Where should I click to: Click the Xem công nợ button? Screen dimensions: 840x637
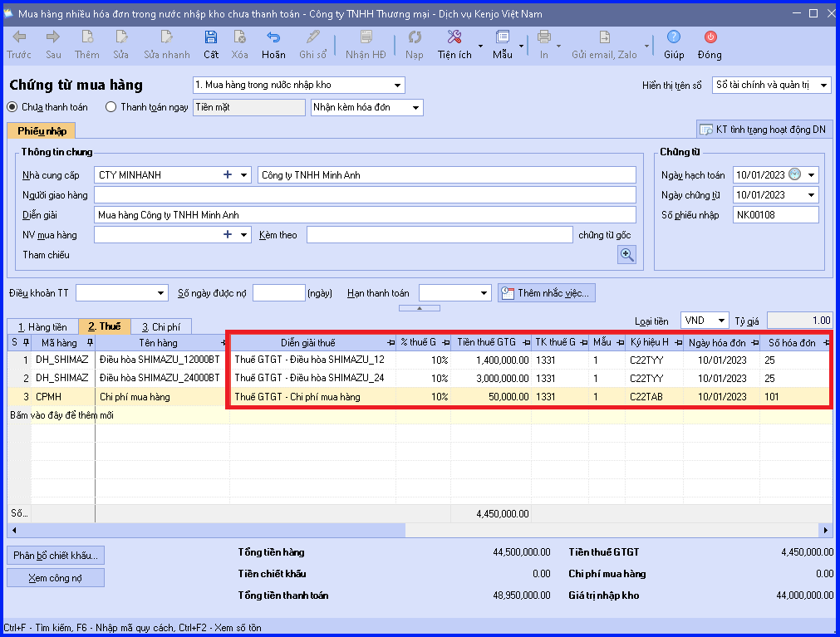point(56,578)
